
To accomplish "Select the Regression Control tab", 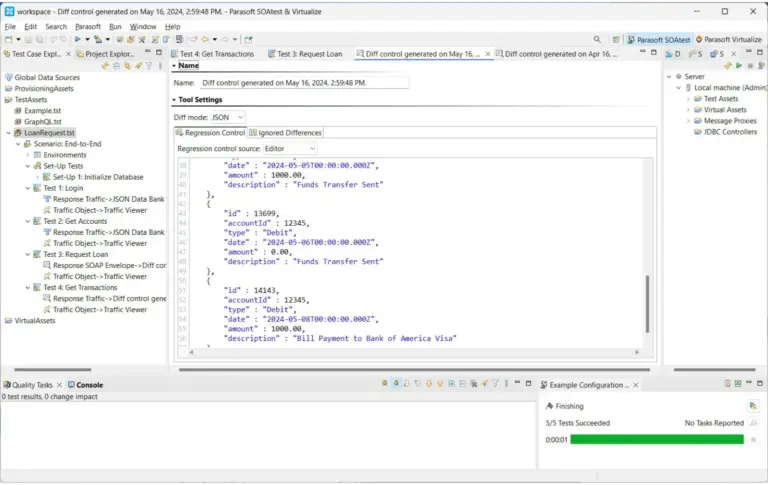I will (x=211, y=133).
